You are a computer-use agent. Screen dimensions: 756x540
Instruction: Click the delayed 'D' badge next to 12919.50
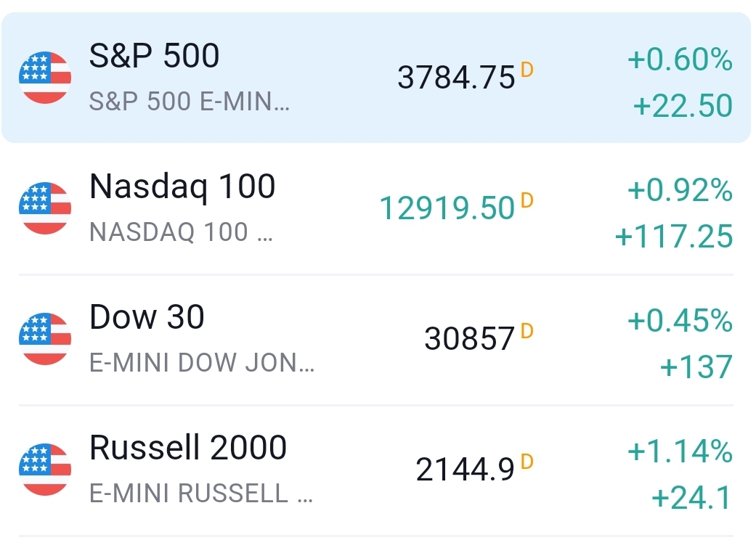[x=527, y=201]
